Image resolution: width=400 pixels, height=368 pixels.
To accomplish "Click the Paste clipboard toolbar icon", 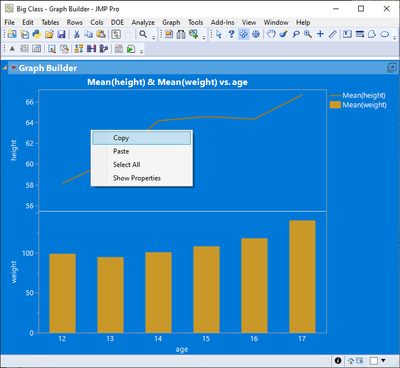I will click(101, 34).
